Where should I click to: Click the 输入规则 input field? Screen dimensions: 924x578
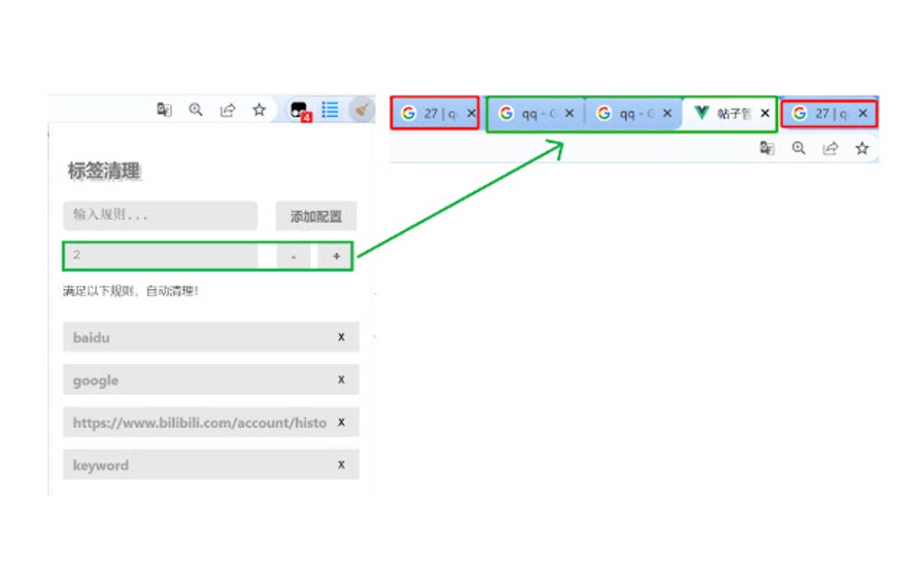tap(159, 216)
